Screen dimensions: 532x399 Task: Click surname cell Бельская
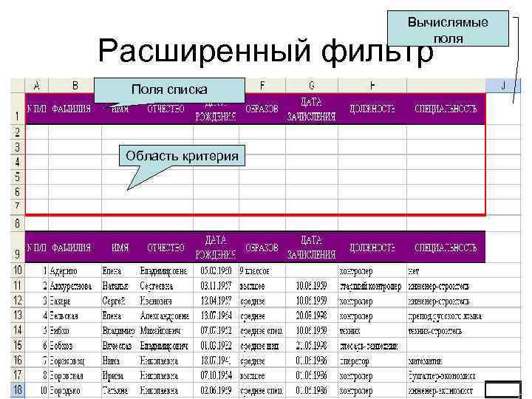75,316
